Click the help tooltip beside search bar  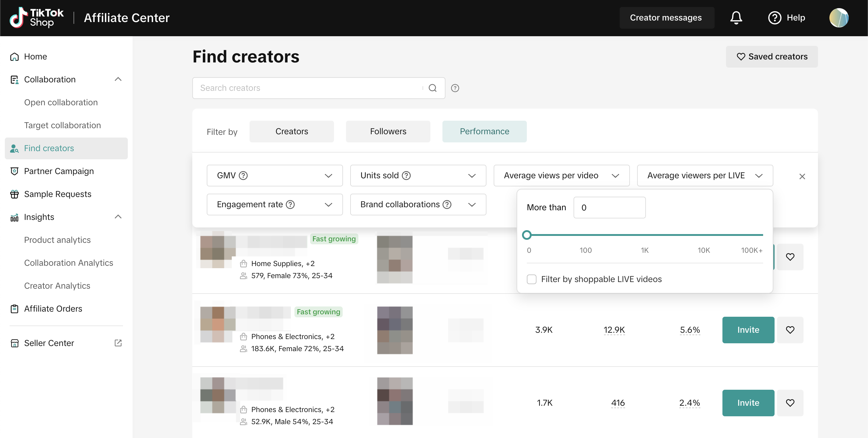click(x=455, y=88)
